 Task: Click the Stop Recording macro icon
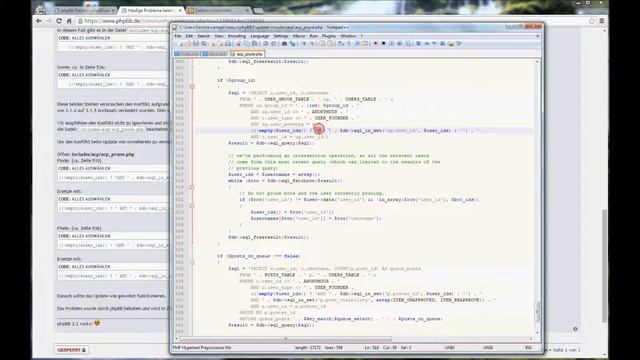[383, 43]
